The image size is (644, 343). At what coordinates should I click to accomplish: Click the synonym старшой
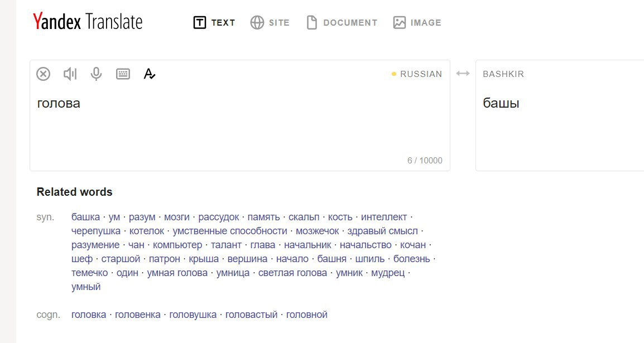pos(121,259)
